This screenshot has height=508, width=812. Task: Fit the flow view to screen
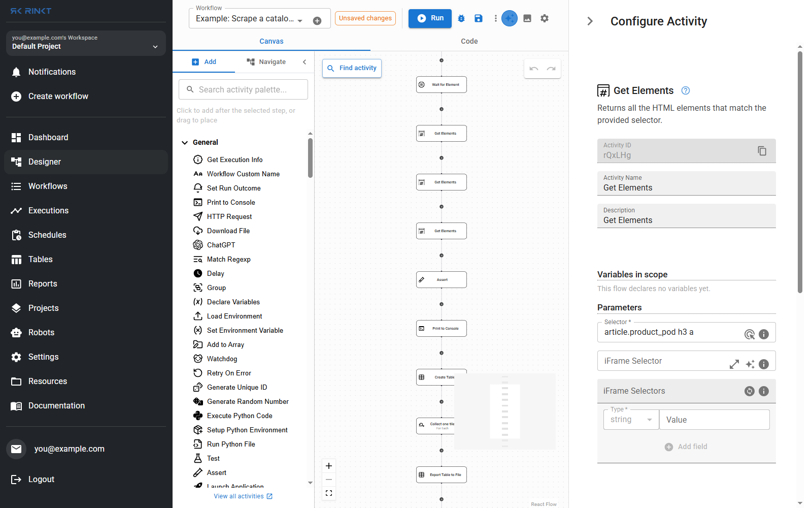tap(329, 493)
